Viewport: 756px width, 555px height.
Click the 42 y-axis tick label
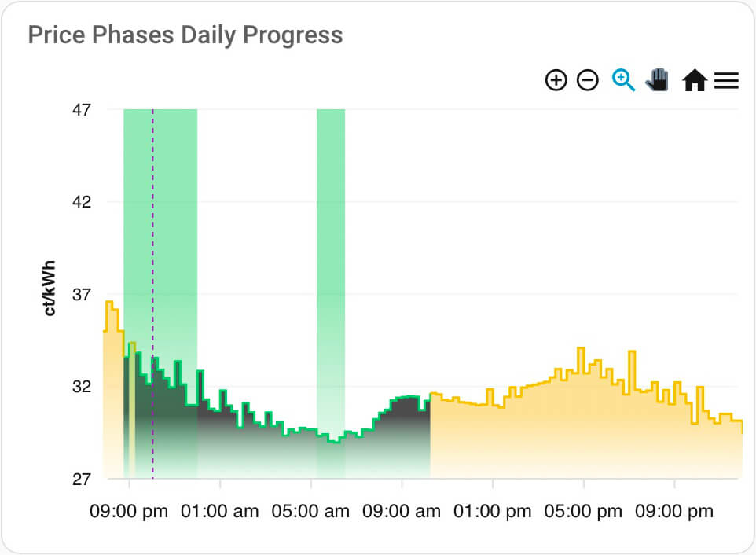(x=82, y=202)
